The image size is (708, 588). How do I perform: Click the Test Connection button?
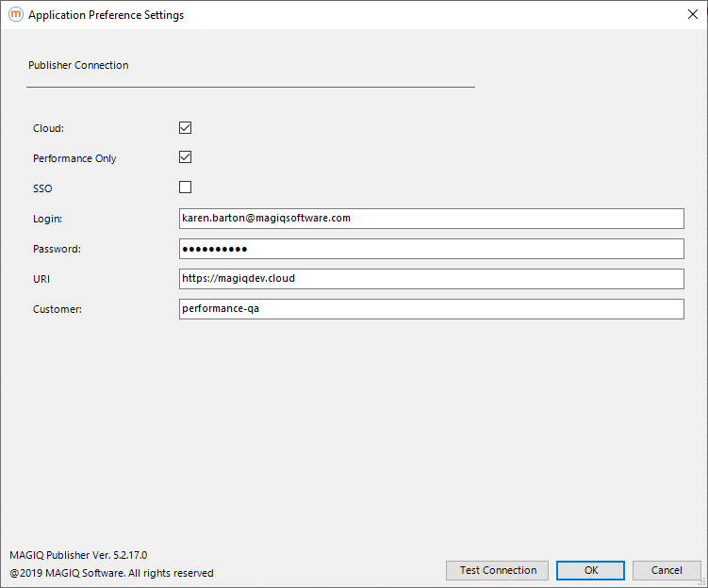[497, 570]
